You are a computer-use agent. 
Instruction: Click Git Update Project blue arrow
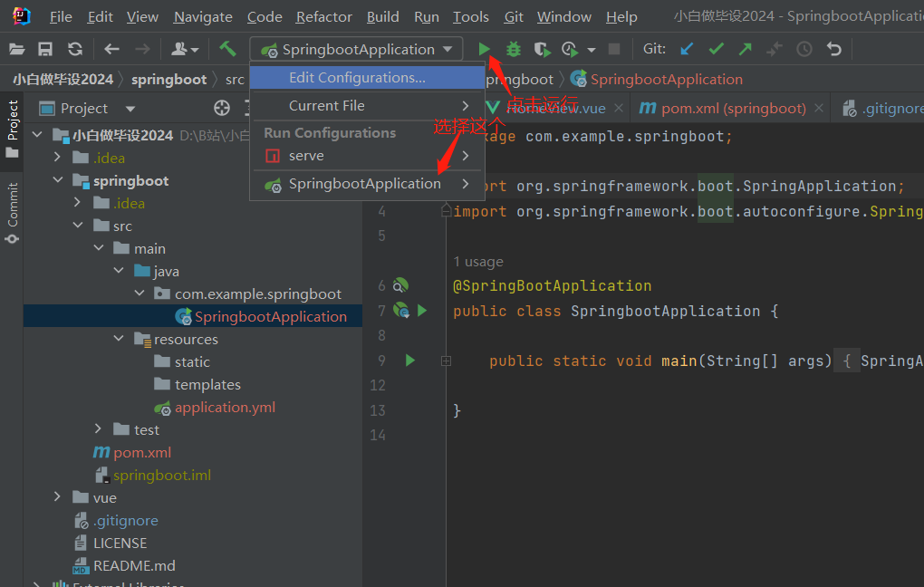pyautogui.click(x=687, y=50)
